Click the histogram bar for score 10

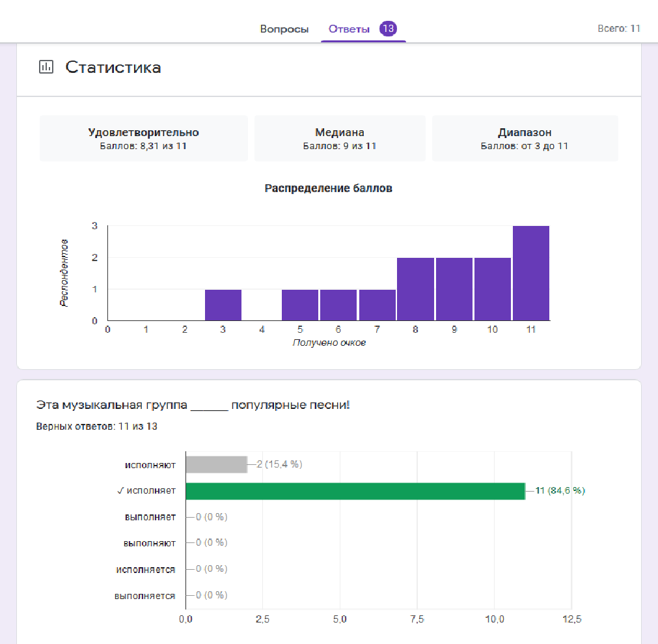click(493, 289)
